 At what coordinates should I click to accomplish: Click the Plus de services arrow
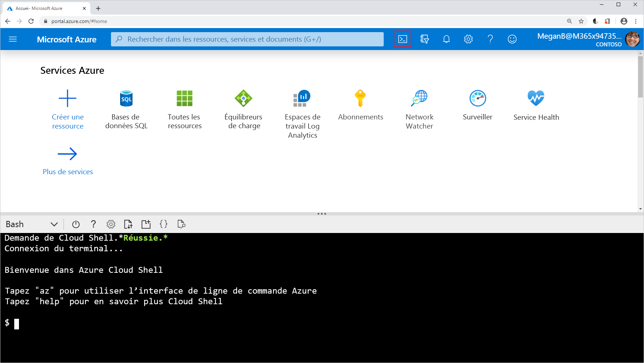(68, 154)
